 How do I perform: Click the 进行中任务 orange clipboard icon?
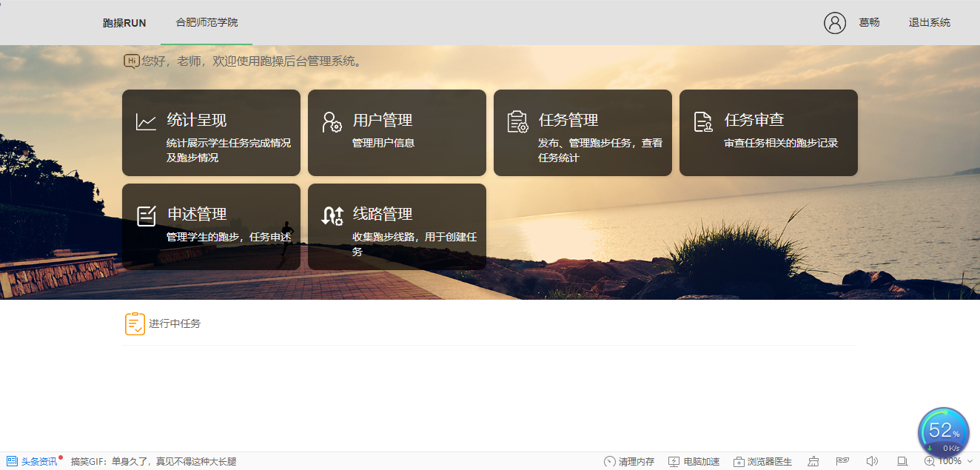(135, 323)
